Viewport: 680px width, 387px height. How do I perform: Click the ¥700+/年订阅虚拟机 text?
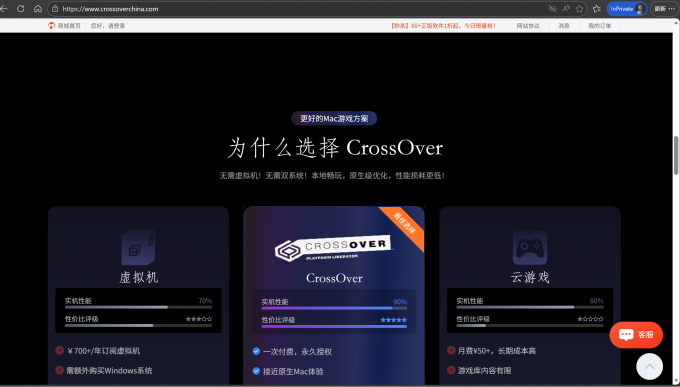click(x=104, y=351)
